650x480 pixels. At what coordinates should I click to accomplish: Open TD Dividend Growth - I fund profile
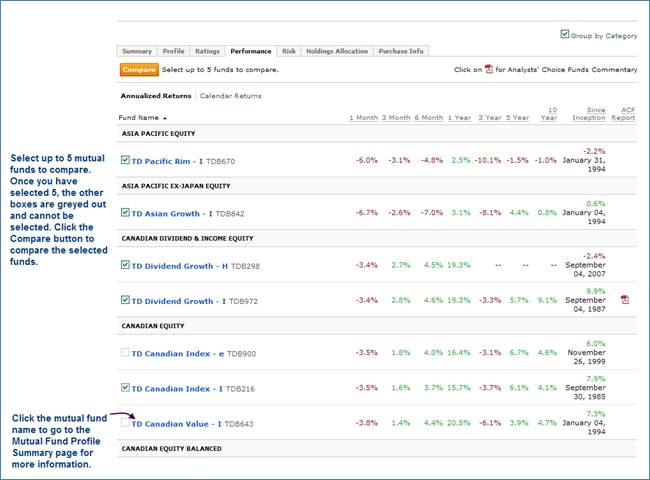[179, 301]
